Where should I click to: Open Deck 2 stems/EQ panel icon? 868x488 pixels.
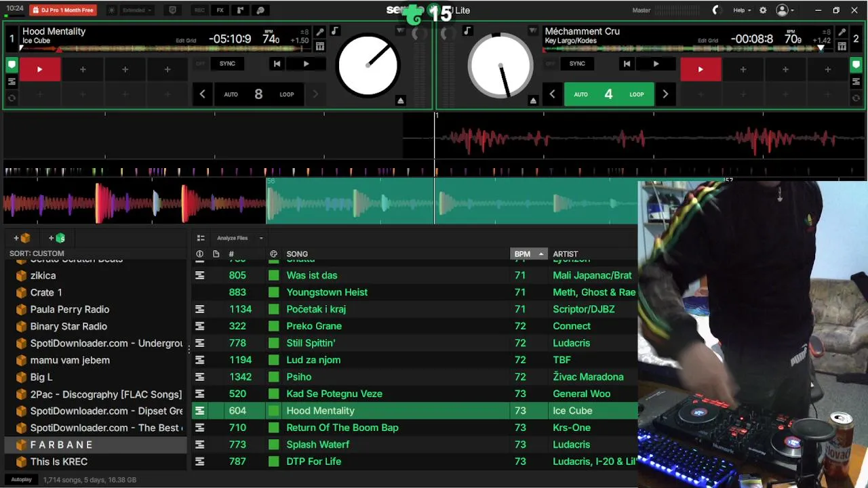(x=842, y=46)
